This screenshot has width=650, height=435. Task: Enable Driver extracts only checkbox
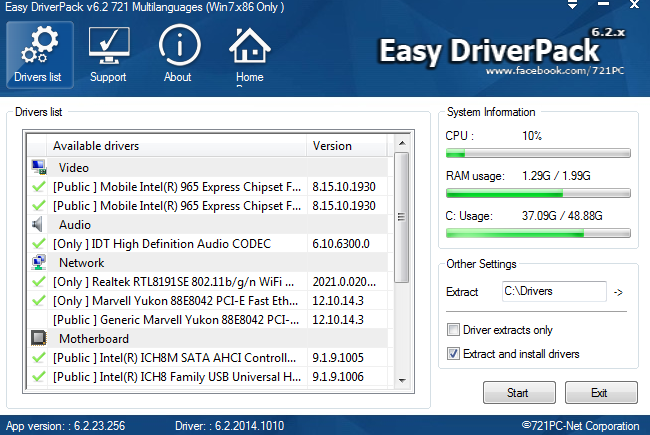(453, 330)
